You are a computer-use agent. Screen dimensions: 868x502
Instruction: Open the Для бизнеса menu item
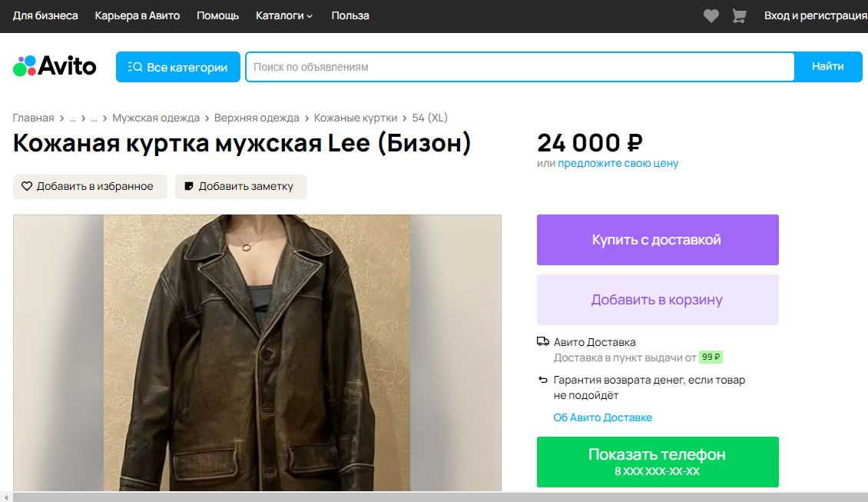coord(45,15)
